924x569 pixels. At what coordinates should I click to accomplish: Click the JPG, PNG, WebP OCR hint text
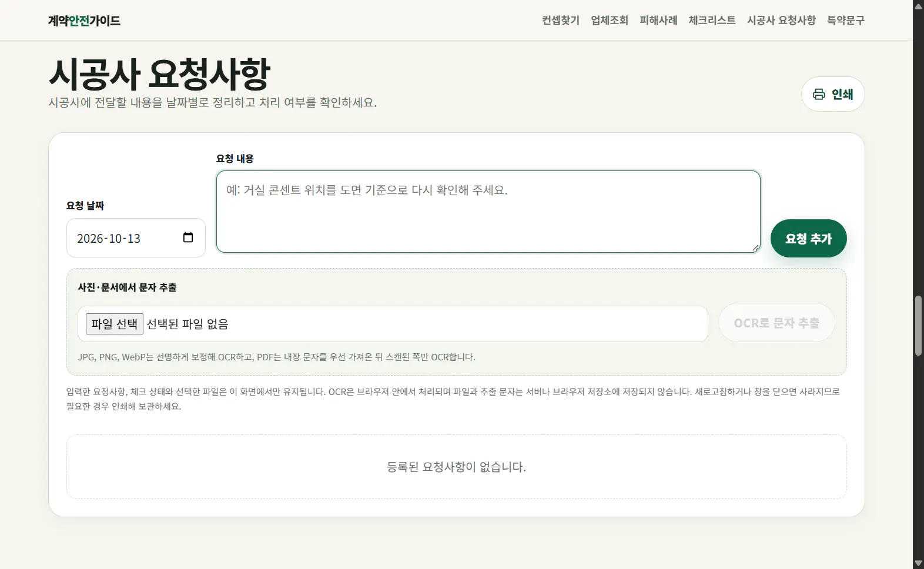click(x=277, y=357)
